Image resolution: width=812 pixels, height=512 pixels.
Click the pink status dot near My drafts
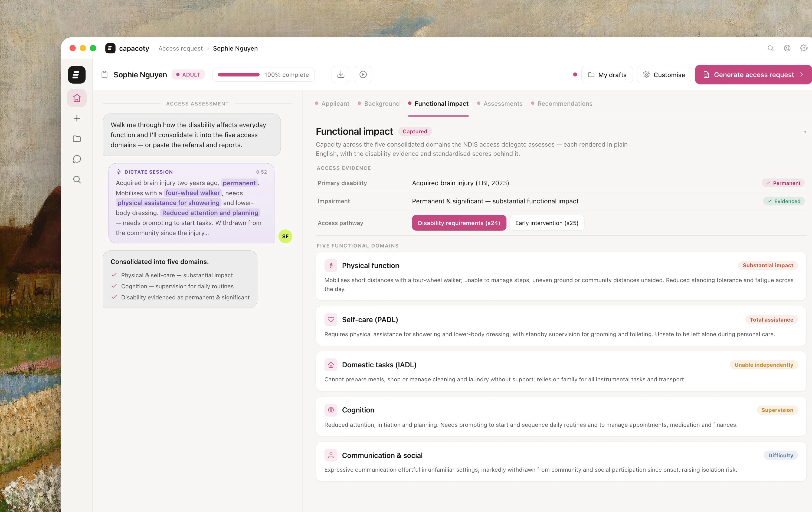pyautogui.click(x=575, y=74)
